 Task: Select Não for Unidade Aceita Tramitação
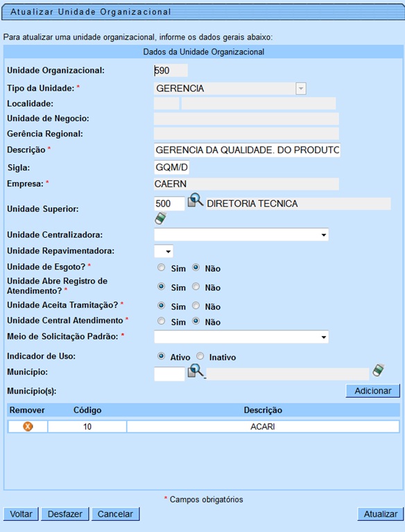point(196,305)
